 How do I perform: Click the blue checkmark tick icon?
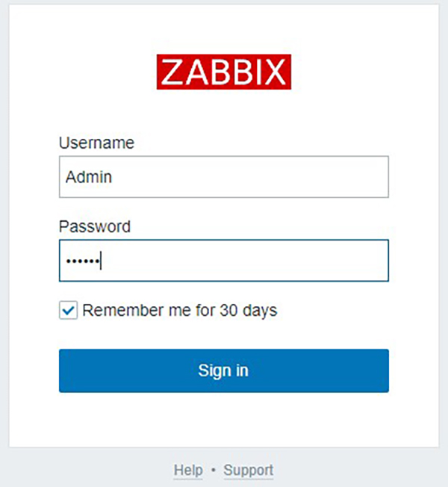point(68,310)
